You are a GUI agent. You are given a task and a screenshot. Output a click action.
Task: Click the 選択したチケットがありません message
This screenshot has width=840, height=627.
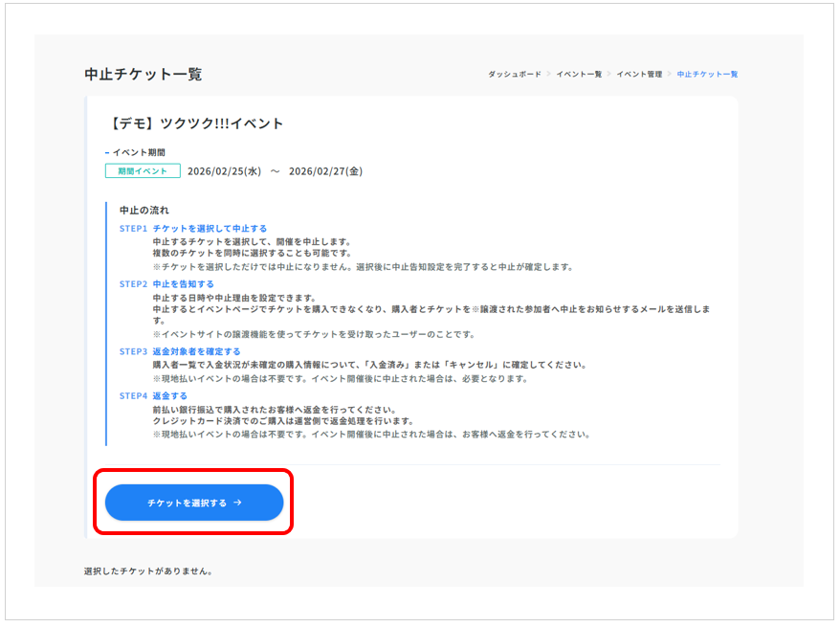click(x=148, y=571)
